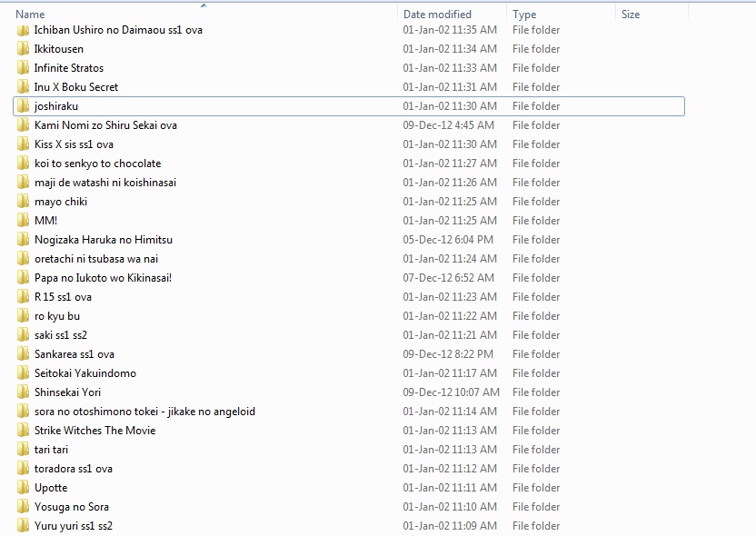The width and height of the screenshot is (756, 536).
Task: Click date '09-Dec-12 4:45 AM' of Kami Nomi
Action: point(448,125)
